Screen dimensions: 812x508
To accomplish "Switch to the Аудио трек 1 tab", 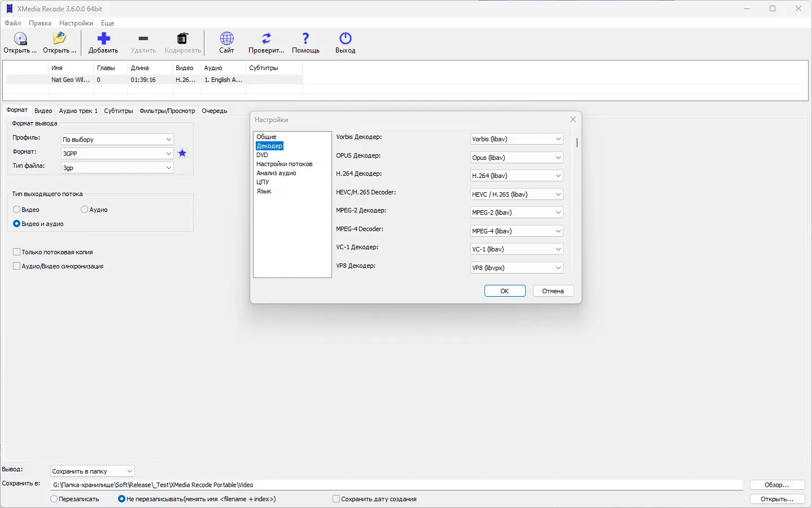I will (x=78, y=111).
